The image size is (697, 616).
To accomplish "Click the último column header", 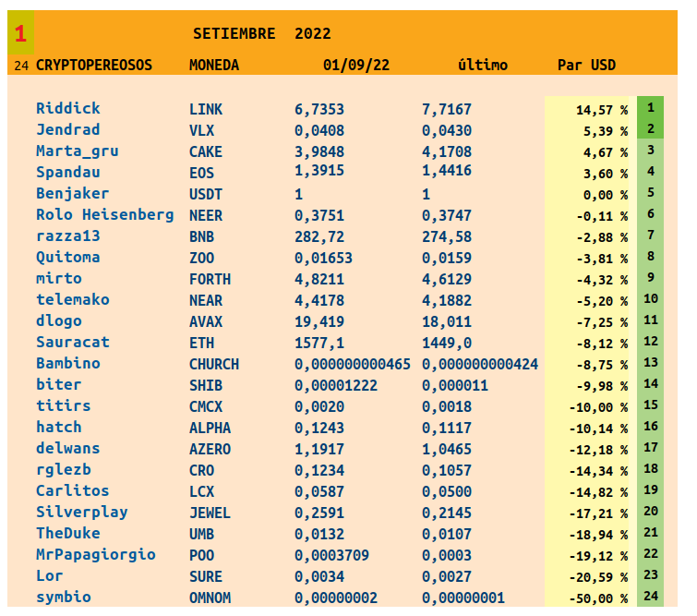I will (482, 66).
